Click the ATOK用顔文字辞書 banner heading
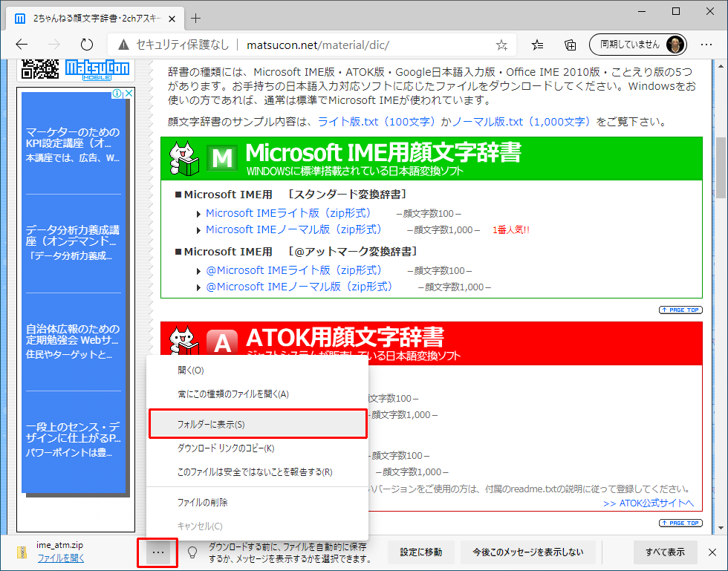Viewport: 728px width, 571px height. [x=345, y=337]
